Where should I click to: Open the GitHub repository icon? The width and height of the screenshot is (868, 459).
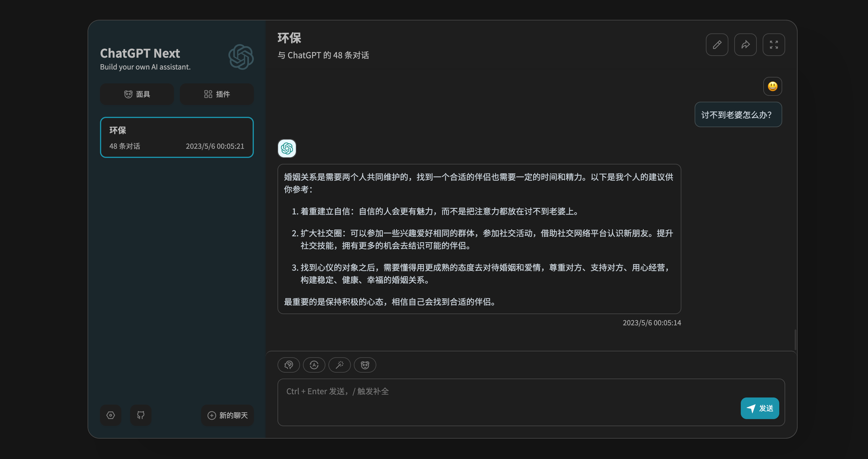click(x=141, y=415)
